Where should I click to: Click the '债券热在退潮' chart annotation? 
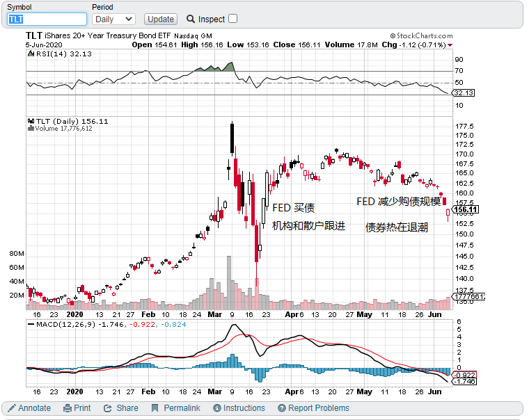pos(397,227)
